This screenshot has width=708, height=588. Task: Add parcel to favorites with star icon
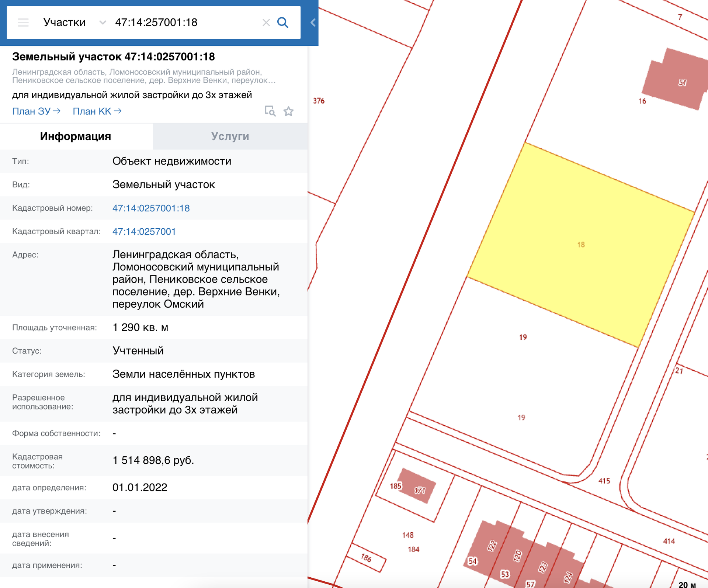pyautogui.click(x=288, y=111)
